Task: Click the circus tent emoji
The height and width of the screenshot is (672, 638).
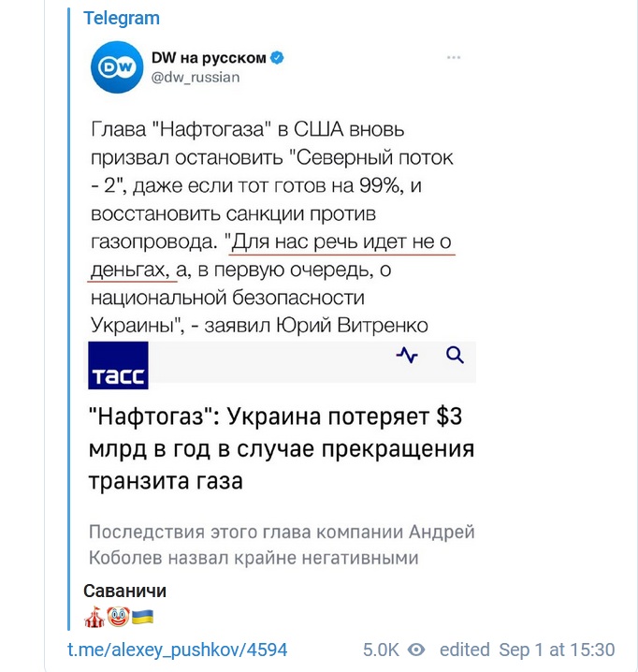Action: coord(94,617)
